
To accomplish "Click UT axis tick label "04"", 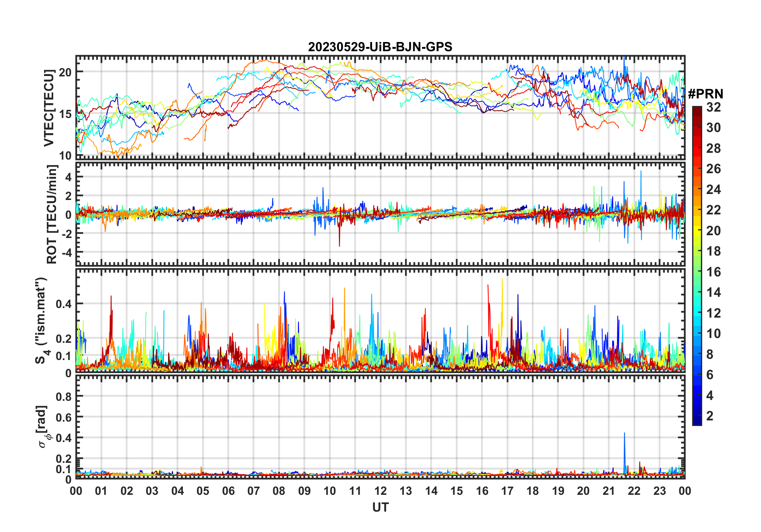I will pyautogui.click(x=178, y=491).
